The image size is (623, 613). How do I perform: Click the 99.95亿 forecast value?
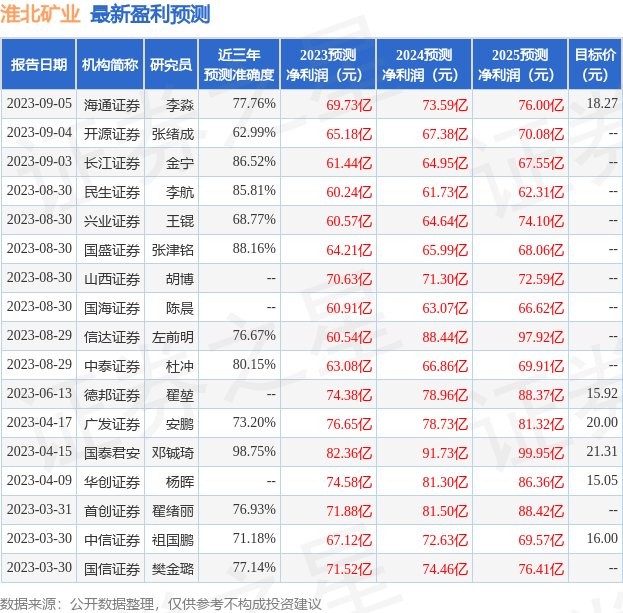pos(541,453)
